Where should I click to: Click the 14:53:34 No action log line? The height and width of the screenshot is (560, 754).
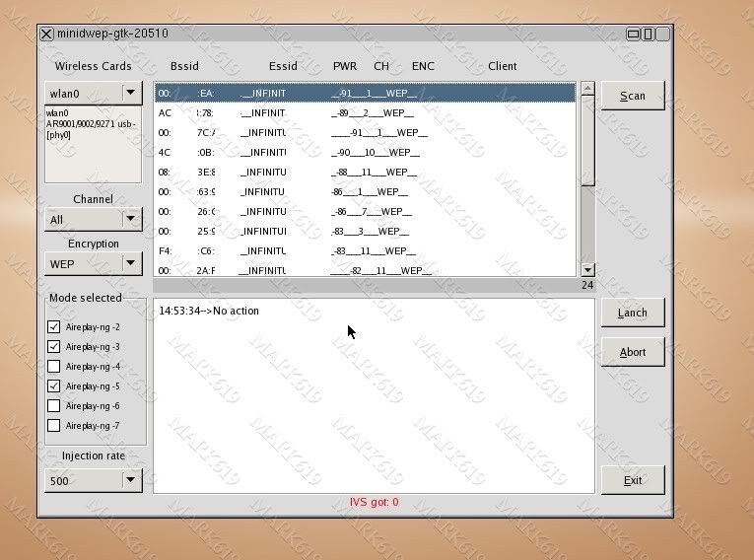(209, 311)
